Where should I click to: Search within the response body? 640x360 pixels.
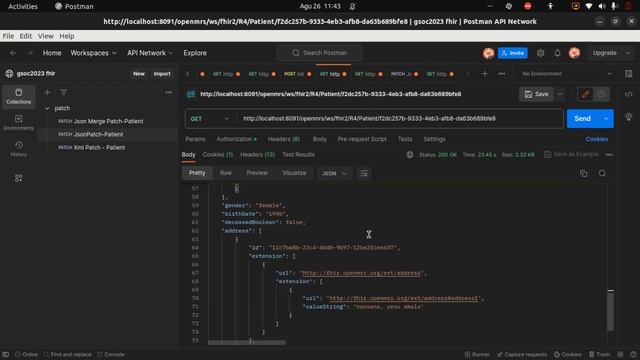click(x=602, y=173)
